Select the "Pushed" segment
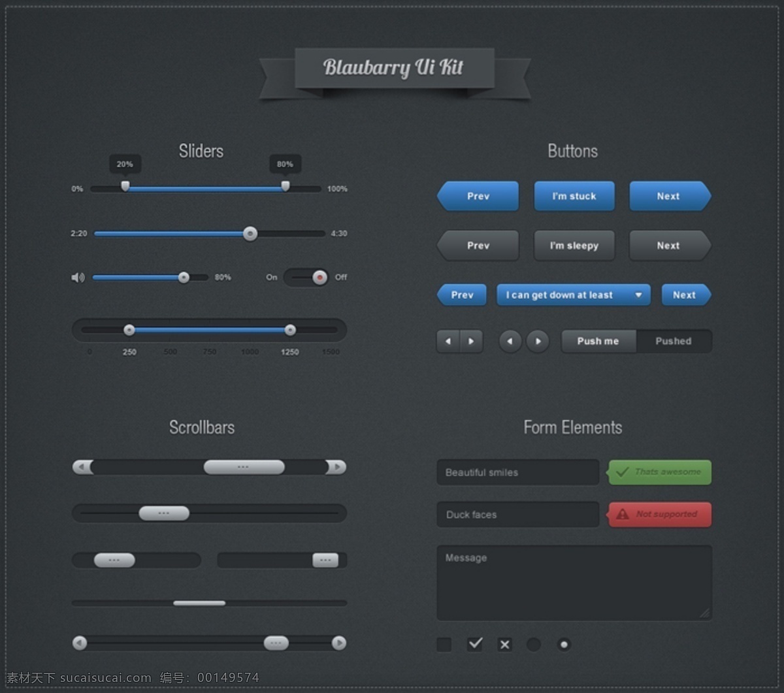 tap(674, 341)
